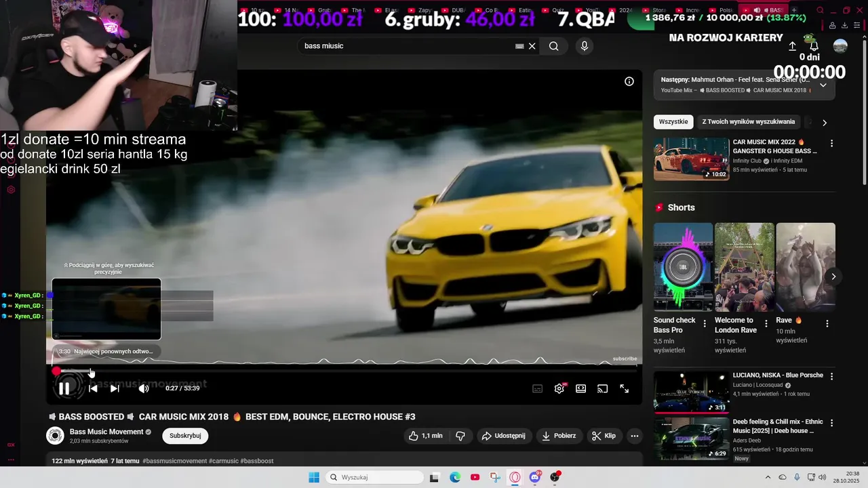The height and width of the screenshot is (488, 868).
Task: Open options for CAR MUSIC MIX 2022
Action: coord(831,144)
